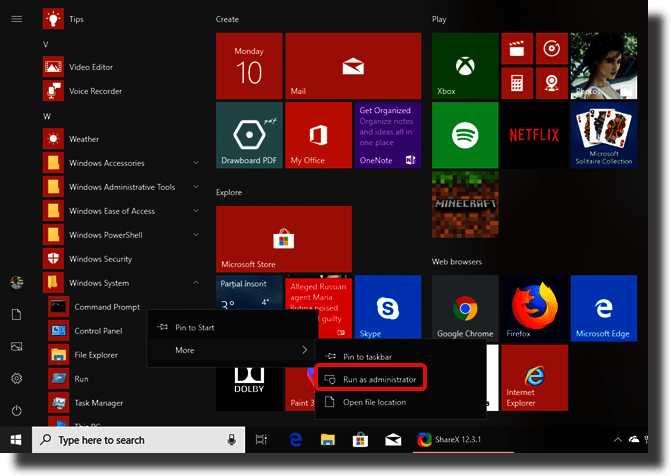Image resolution: width=671 pixels, height=476 pixels.
Task: Open the Weather app
Action: 73,139
